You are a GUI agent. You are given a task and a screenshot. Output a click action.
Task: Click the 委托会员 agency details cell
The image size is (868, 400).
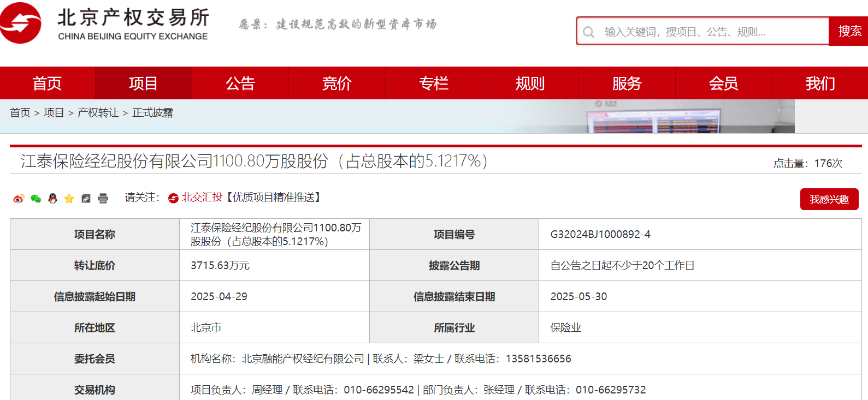[520, 359]
